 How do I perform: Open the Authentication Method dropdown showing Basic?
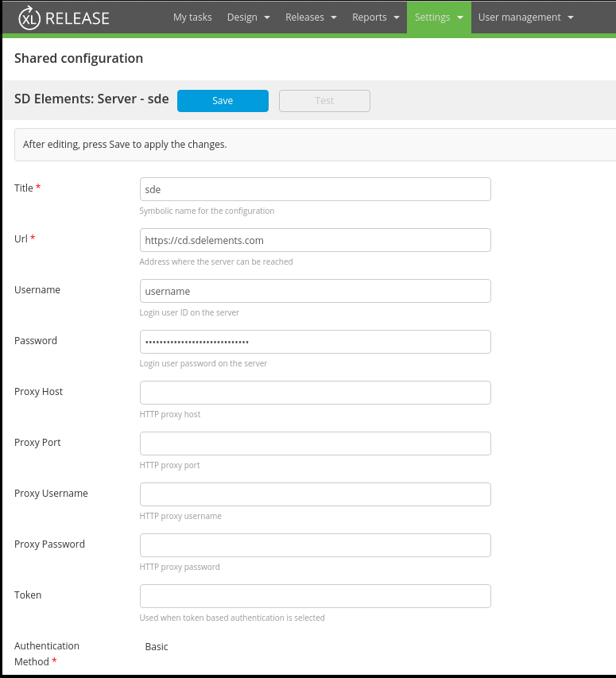click(157, 647)
